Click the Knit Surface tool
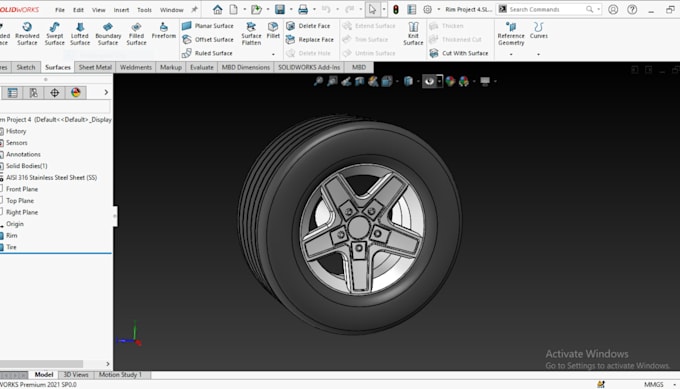Viewport: 680px width, 389px height. coord(413,34)
